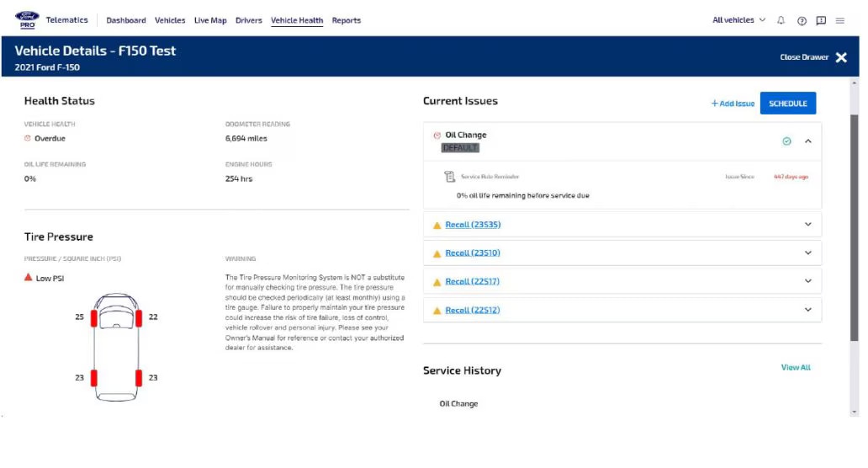Open the feedback message icon
The height and width of the screenshot is (468, 868).
pos(821,20)
